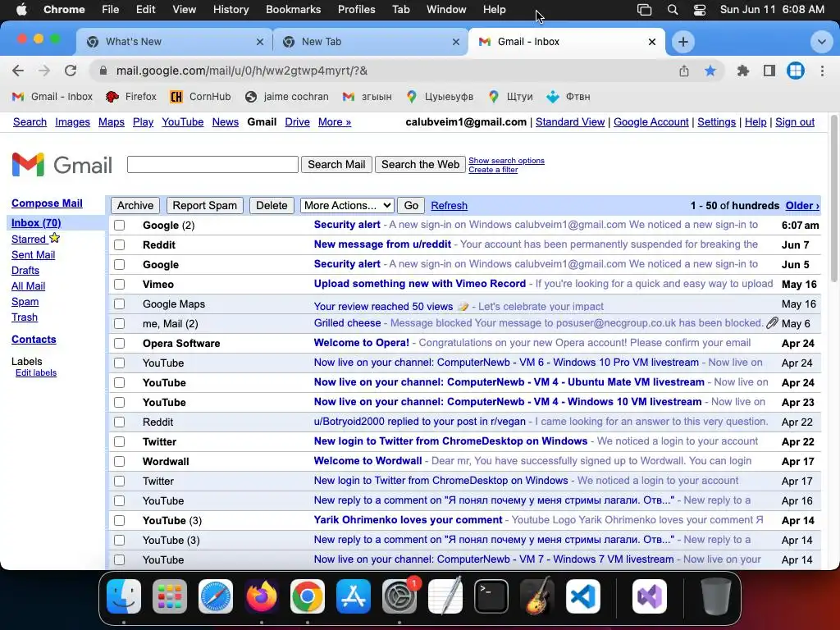This screenshot has height=630, width=840.
Task: Open the Chrome profile avatar icon
Action: coord(796,71)
